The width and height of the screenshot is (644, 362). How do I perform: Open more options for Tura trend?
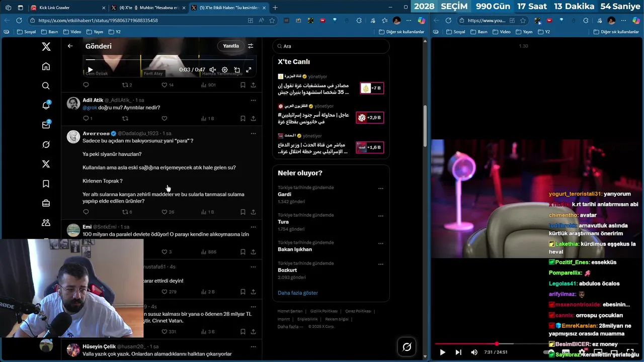[x=381, y=216]
